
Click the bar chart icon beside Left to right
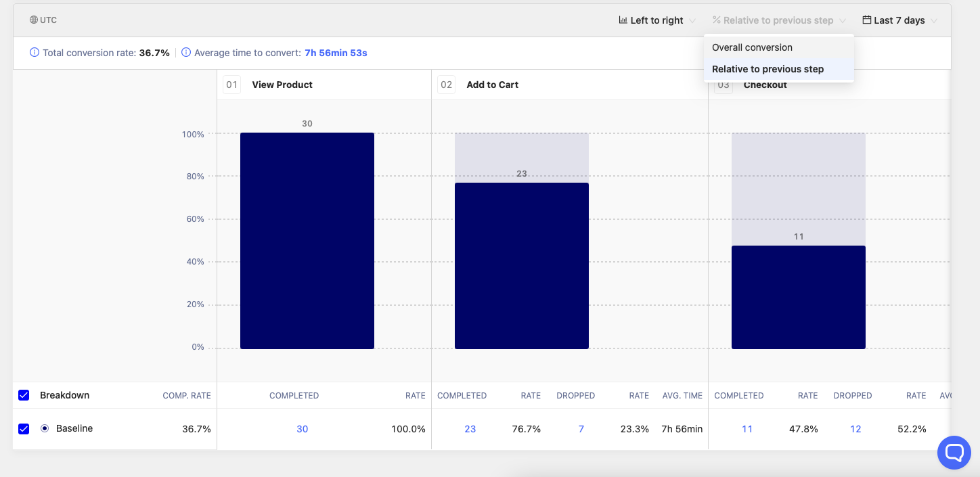tap(623, 20)
